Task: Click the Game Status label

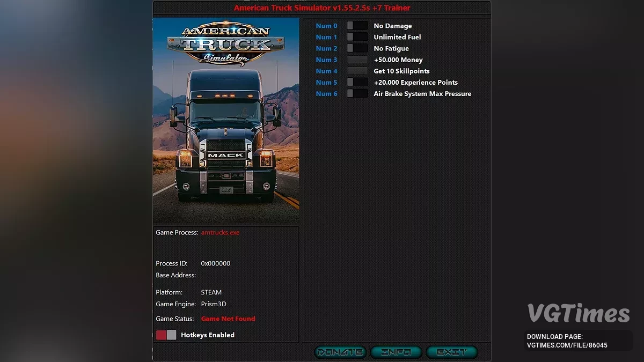Action: pos(175,319)
